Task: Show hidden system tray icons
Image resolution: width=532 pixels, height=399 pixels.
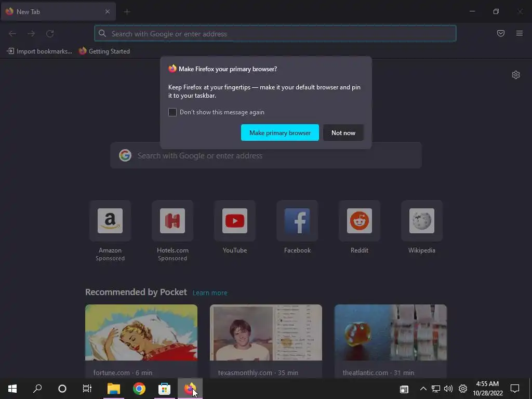Action: pos(423,389)
